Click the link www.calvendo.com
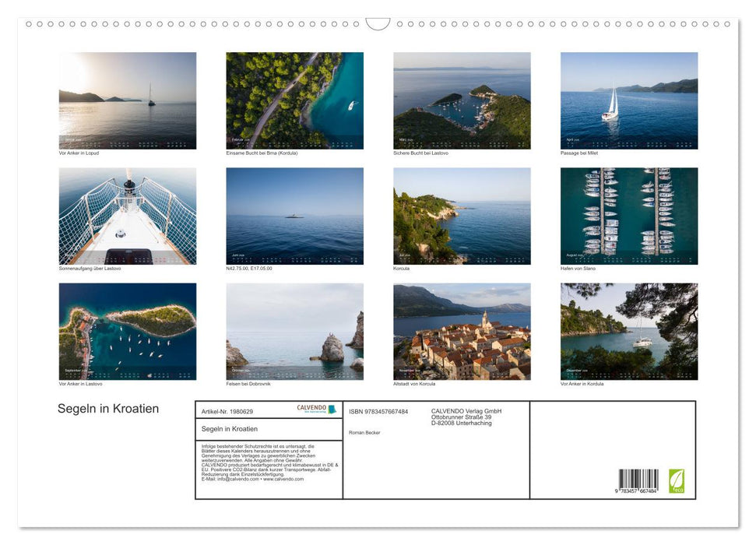The width and height of the screenshot is (756, 545). 285,477
